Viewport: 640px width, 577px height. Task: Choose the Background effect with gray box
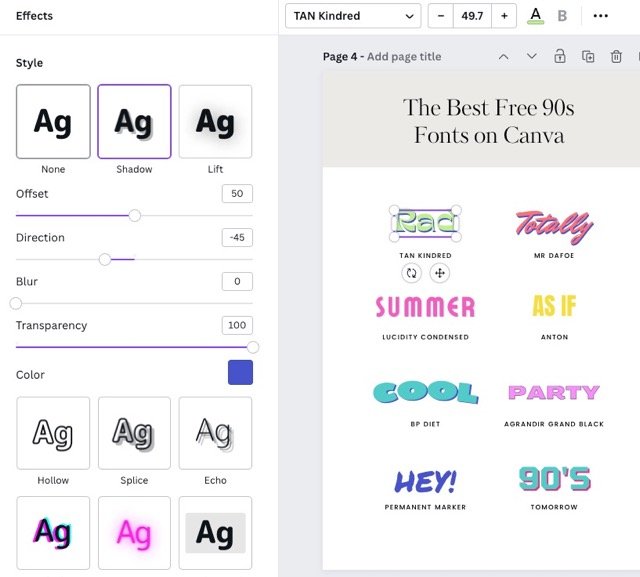tap(215, 533)
